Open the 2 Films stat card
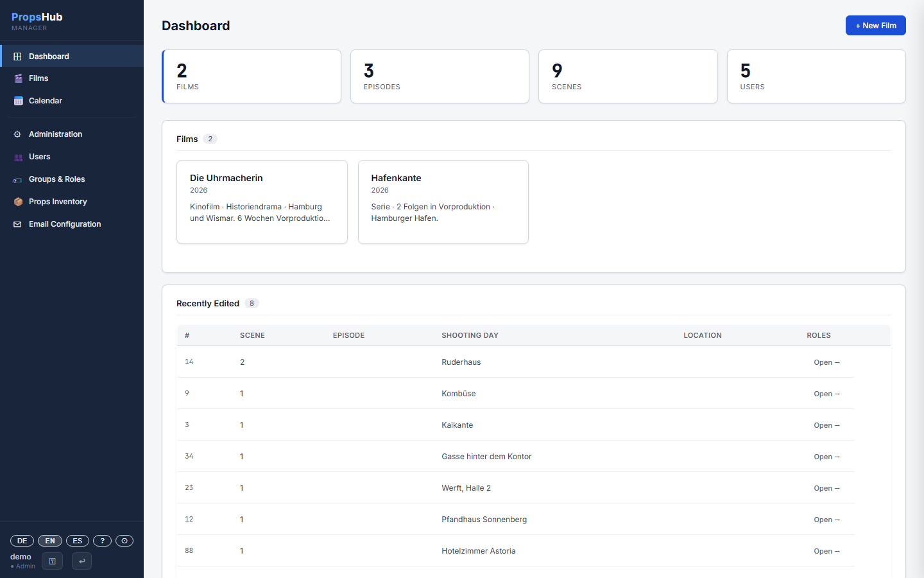The width and height of the screenshot is (924, 578). (252, 76)
